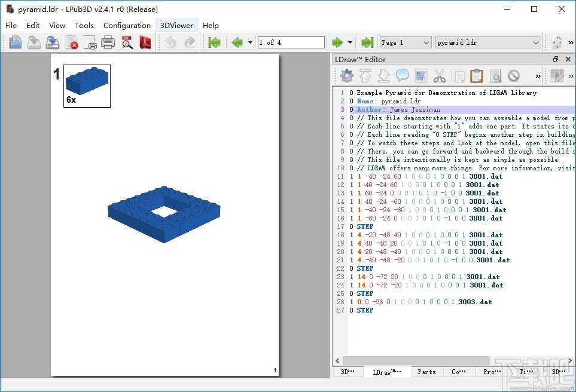Viewport: 576px width, 392px height.
Task: Switch to the 3DViewer tab
Action: (176, 25)
